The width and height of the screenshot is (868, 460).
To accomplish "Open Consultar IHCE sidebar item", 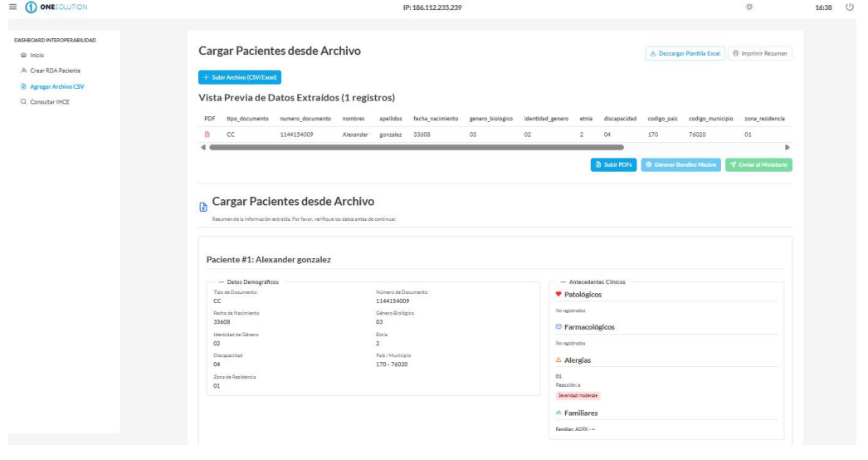I will click(x=50, y=102).
